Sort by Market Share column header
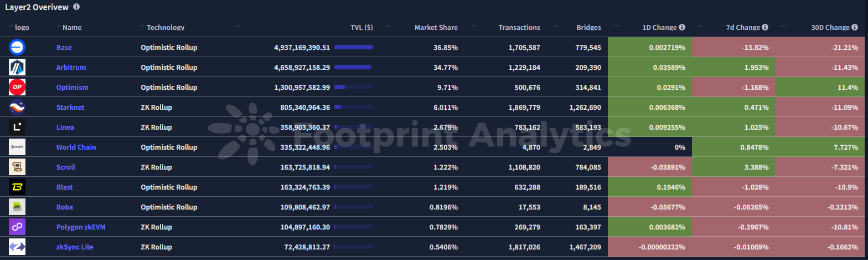This screenshot has height=260, width=868. pyautogui.click(x=436, y=27)
